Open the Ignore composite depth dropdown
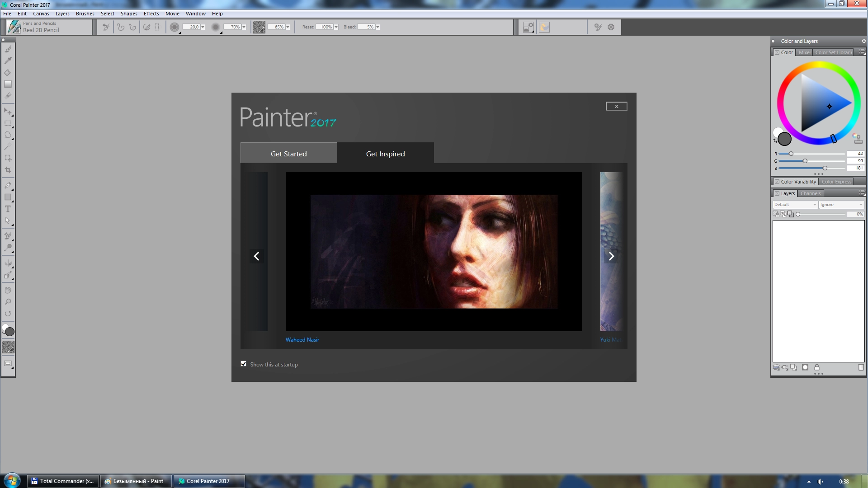The height and width of the screenshot is (488, 868). point(841,205)
